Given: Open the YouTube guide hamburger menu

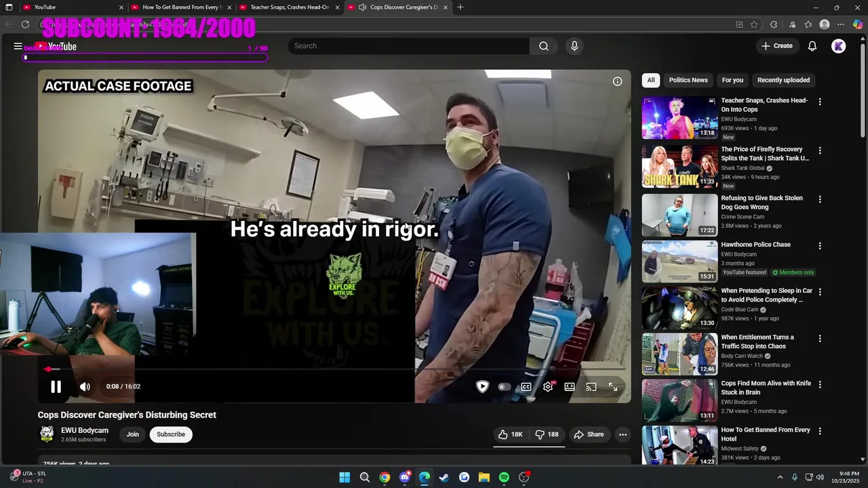Looking at the screenshot, I should coord(18,46).
